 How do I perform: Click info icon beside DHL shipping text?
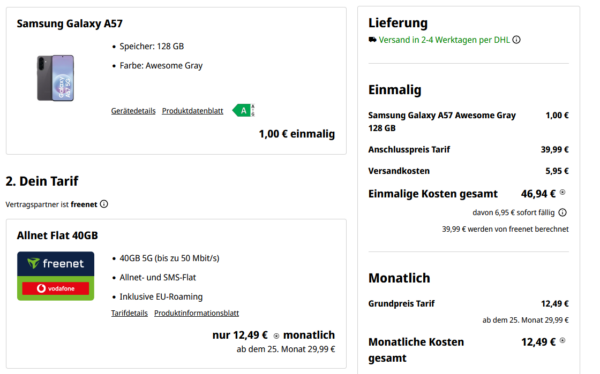(x=517, y=40)
